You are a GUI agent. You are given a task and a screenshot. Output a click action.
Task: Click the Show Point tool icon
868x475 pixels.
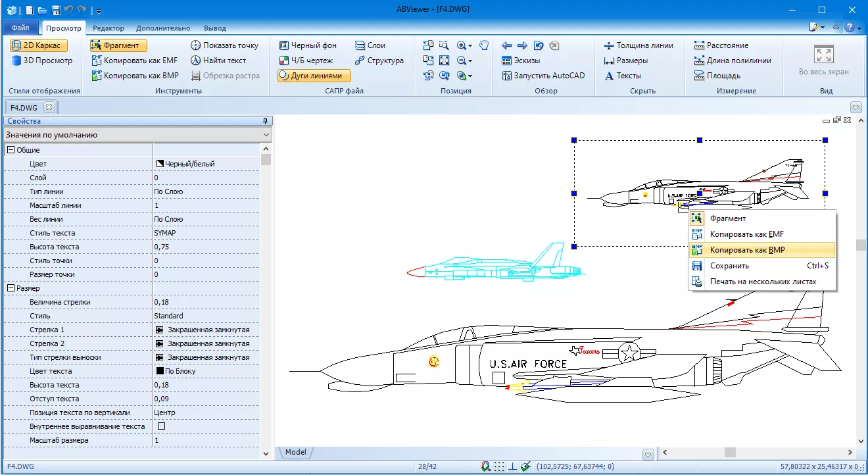[x=195, y=45]
